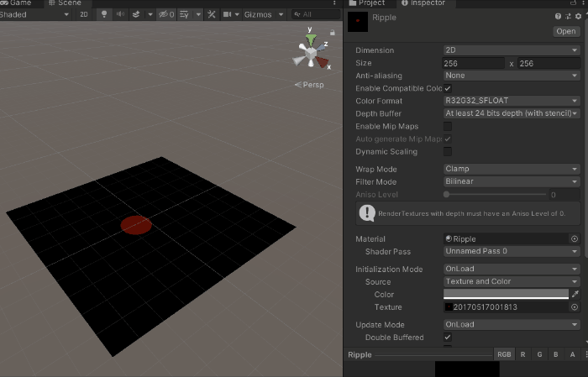The width and height of the screenshot is (588, 377).
Task: Click the red circle on plane
Action: click(136, 225)
